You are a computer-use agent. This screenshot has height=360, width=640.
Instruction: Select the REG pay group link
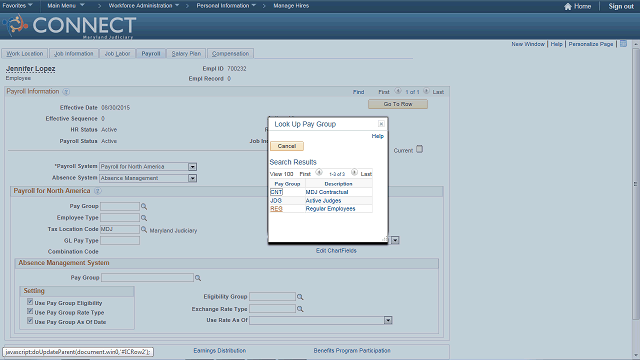(x=276, y=209)
